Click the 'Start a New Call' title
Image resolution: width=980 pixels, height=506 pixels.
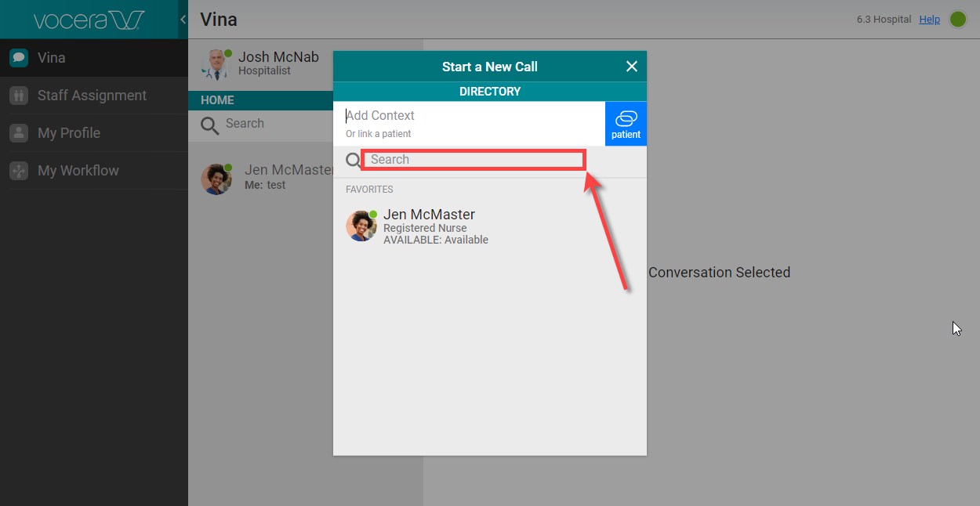(490, 67)
